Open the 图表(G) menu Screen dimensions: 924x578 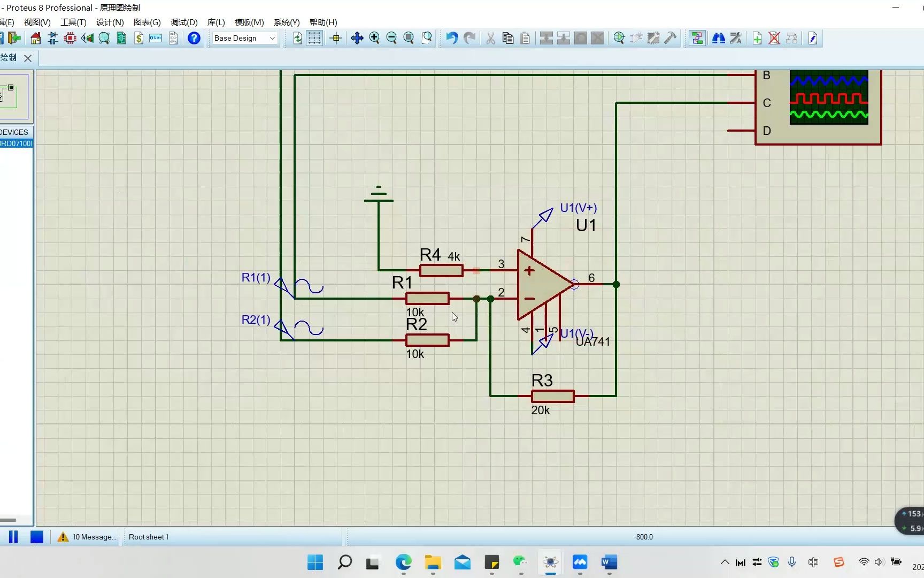pos(147,22)
